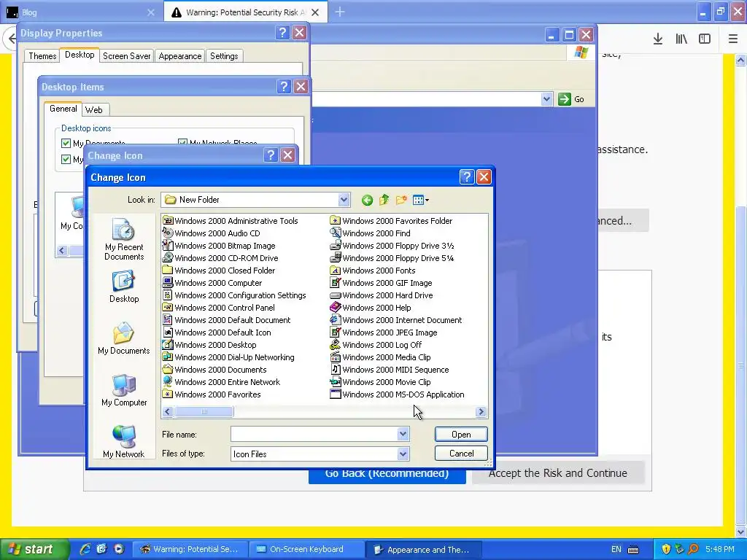The height and width of the screenshot is (560, 747).
Task: Select Windows 2000 Desktop icon file
Action: point(209,344)
